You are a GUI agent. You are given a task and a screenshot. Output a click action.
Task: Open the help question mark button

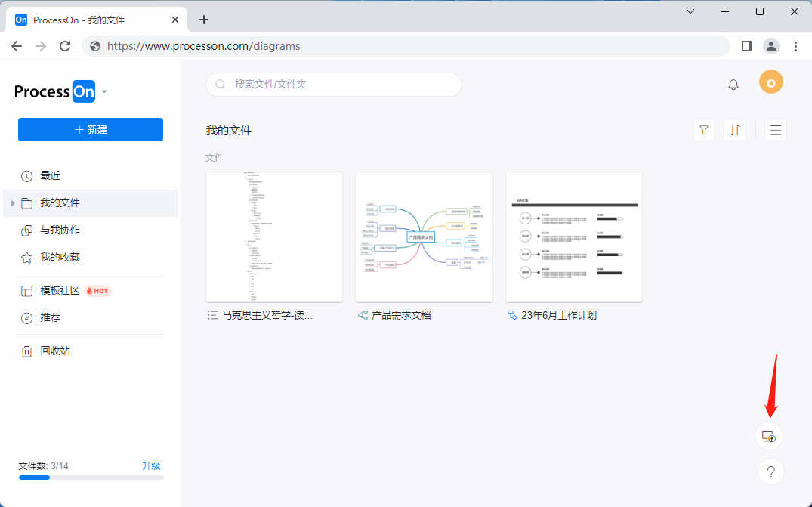click(x=771, y=471)
